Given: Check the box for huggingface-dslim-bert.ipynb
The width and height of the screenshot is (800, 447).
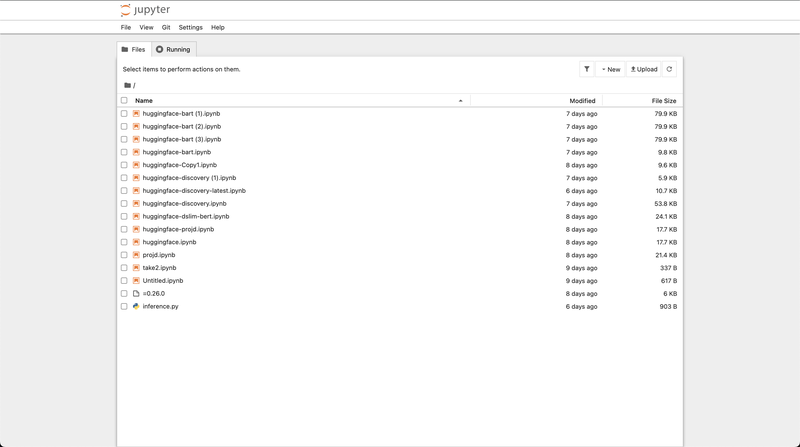Looking at the screenshot, I should tap(124, 216).
